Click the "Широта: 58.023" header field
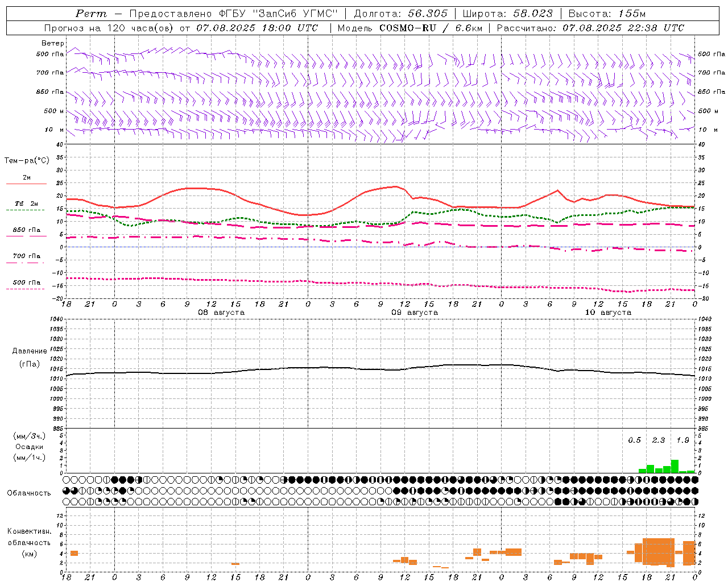 tap(507, 14)
